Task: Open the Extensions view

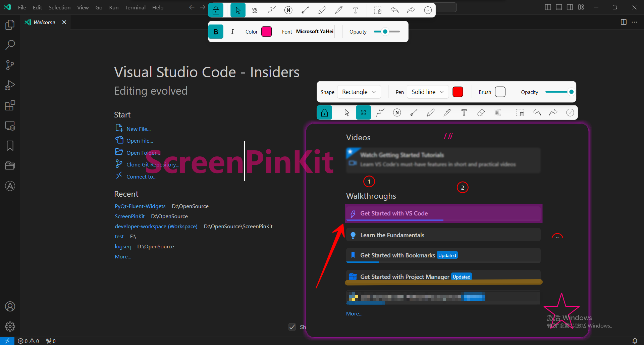Action: point(10,105)
